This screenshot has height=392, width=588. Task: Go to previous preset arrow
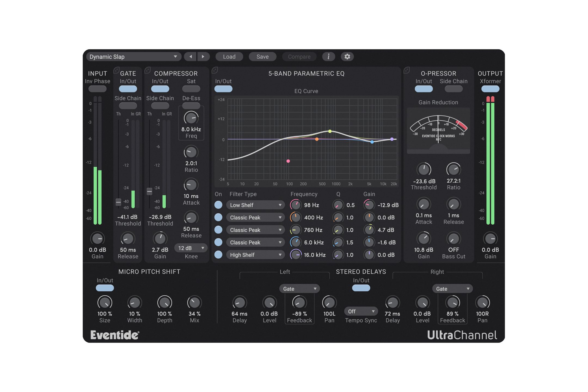pos(191,57)
